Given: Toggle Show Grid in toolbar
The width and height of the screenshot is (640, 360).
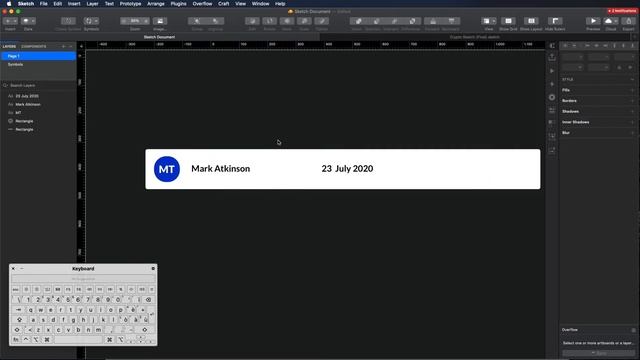Looking at the screenshot, I should 508,21.
